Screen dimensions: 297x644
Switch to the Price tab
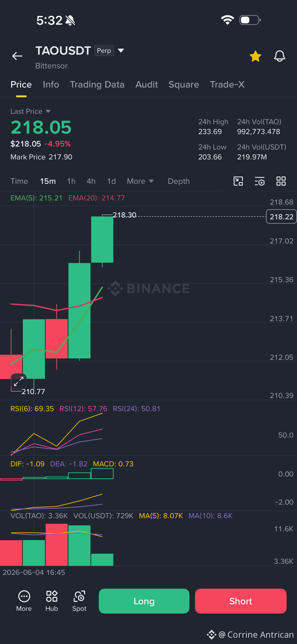(21, 85)
